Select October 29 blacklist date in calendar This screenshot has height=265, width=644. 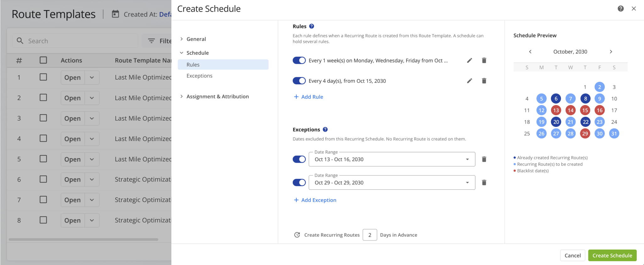pyautogui.click(x=585, y=133)
